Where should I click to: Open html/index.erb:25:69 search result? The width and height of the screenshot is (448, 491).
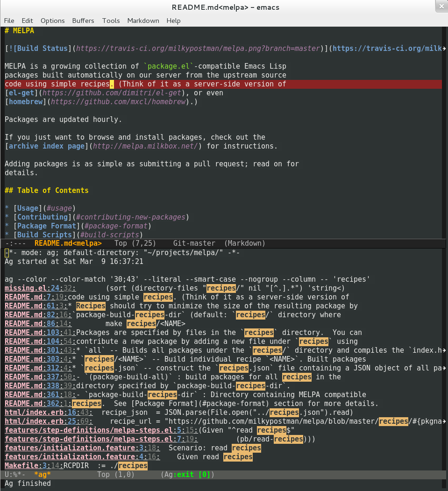[49, 421]
